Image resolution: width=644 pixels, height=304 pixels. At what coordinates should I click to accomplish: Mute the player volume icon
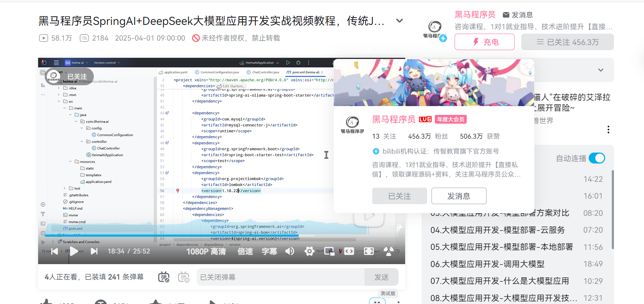290,251
